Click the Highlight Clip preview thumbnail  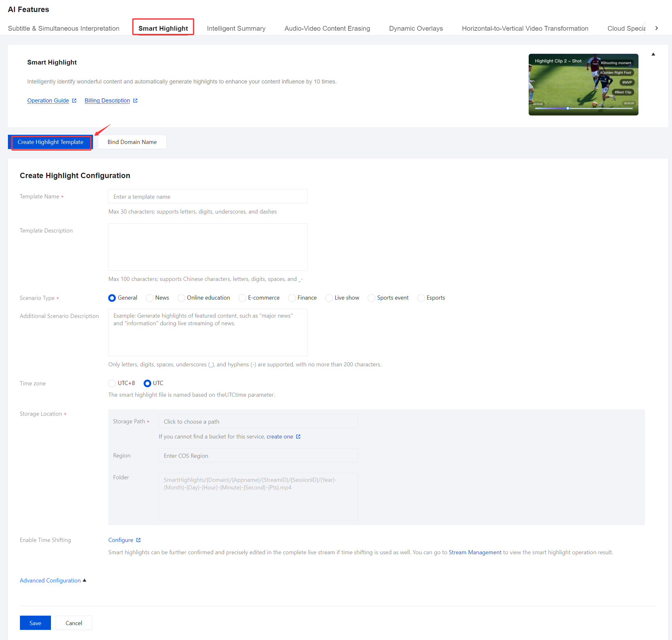583,84
